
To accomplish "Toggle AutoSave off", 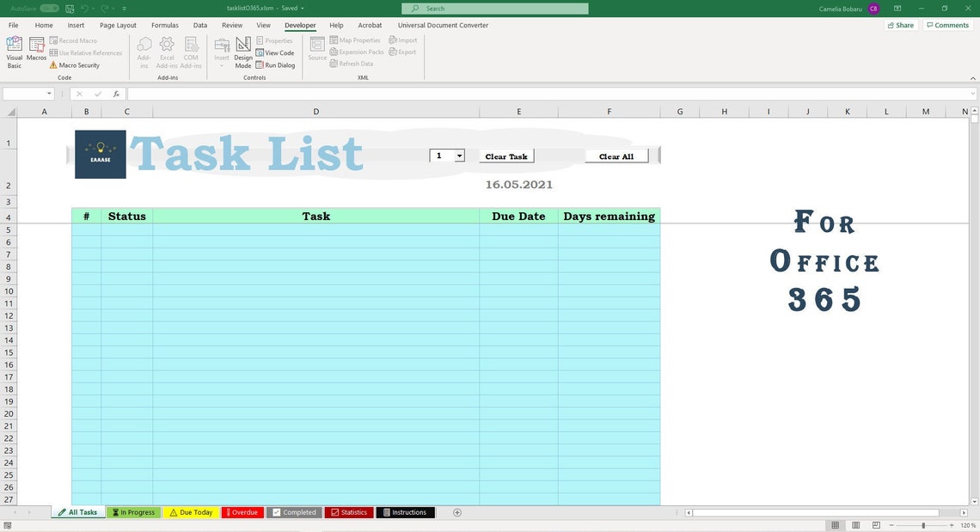I will pyautogui.click(x=47, y=7).
